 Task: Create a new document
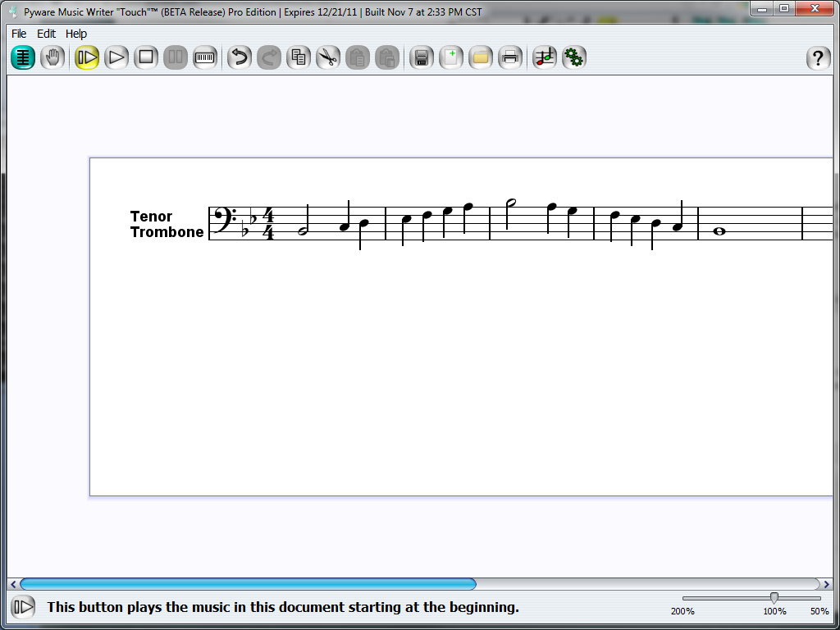coord(451,57)
